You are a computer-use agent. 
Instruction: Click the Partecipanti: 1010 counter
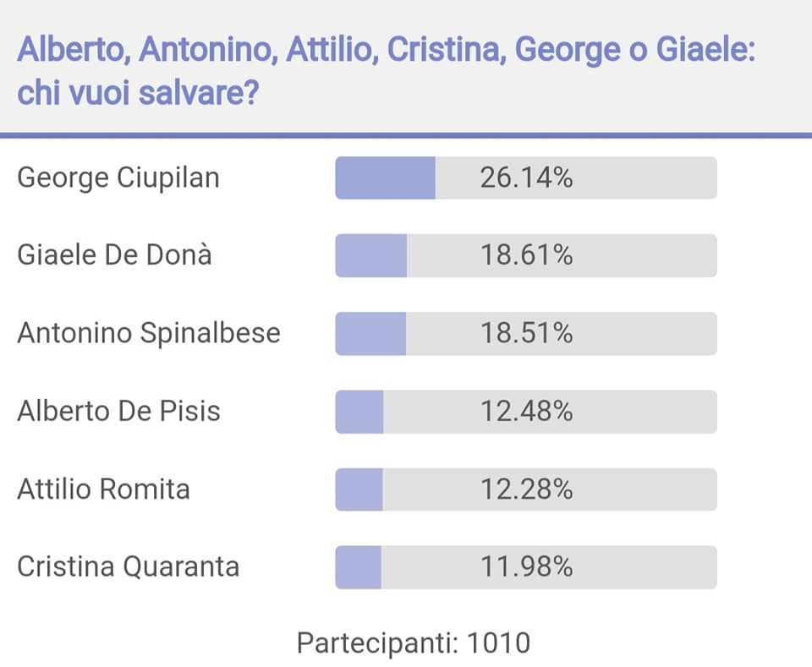414,643
